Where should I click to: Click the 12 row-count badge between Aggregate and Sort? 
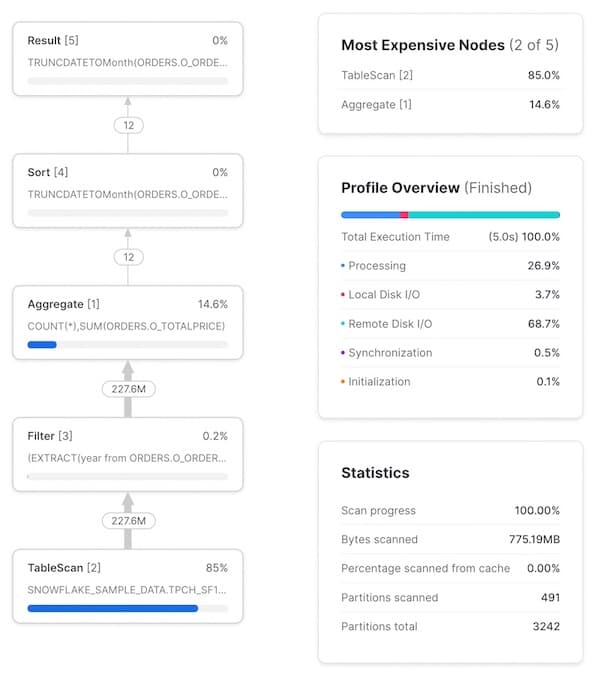tap(127, 257)
